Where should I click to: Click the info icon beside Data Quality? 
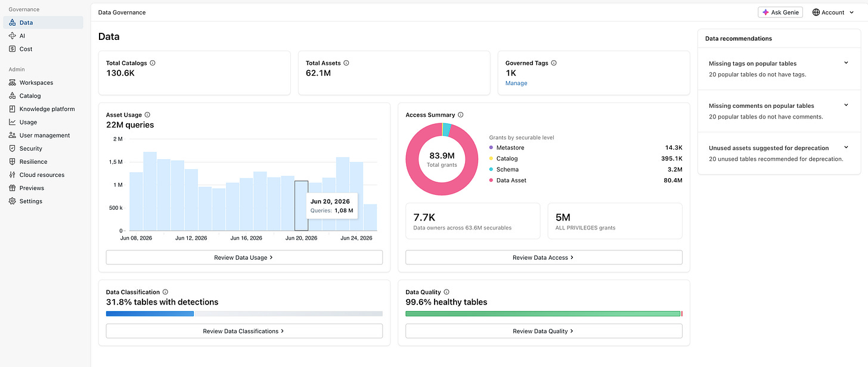point(447,292)
